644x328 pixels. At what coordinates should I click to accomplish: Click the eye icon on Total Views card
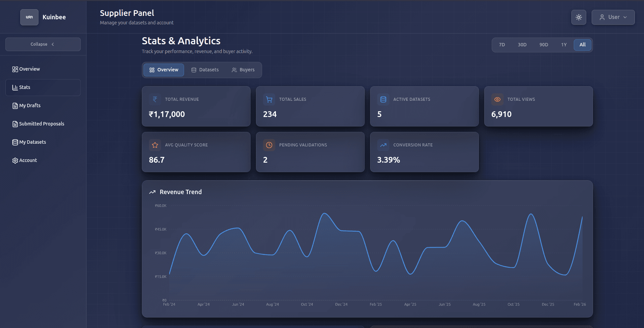coord(497,99)
